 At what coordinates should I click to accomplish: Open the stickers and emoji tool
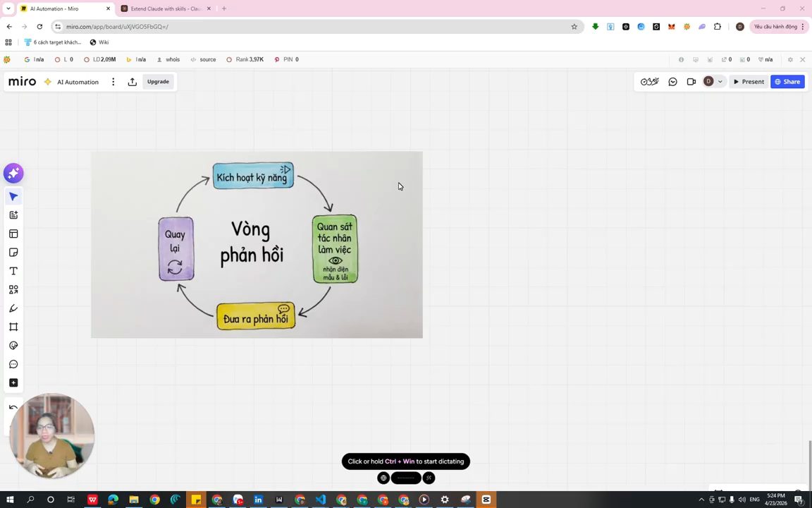(x=13, y=346)
